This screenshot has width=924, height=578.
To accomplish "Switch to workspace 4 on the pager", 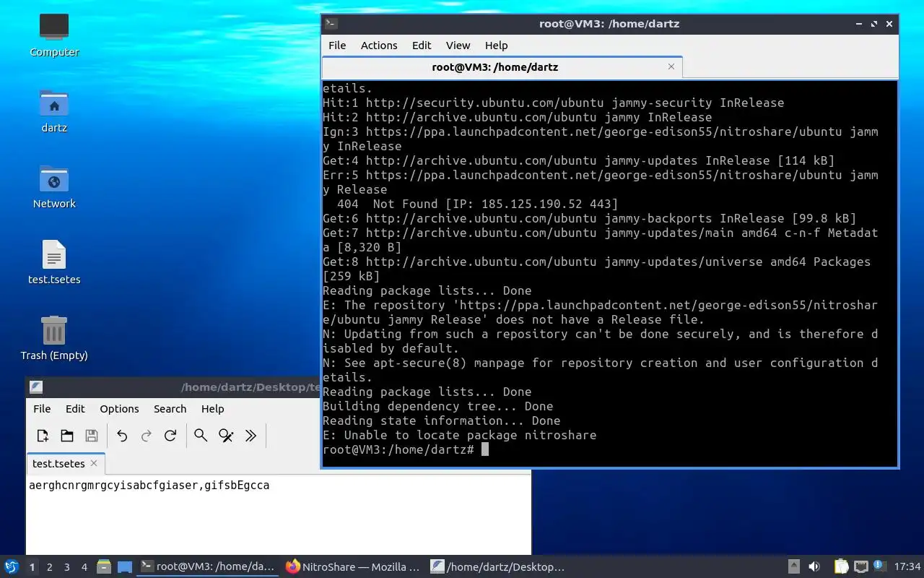I will tap(84, 567).
